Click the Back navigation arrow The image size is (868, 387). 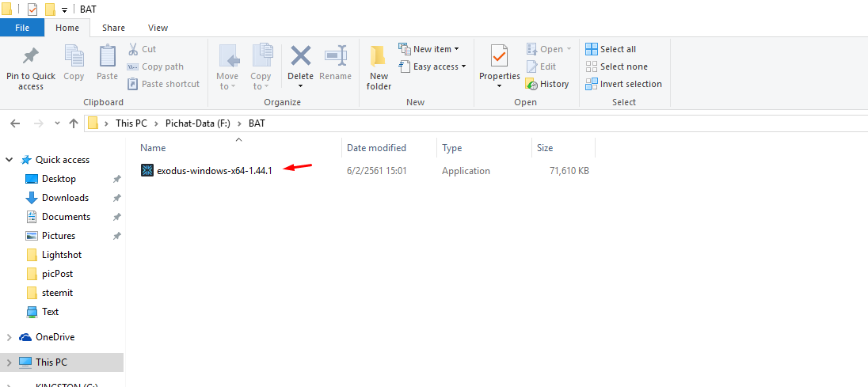point(16,123)
